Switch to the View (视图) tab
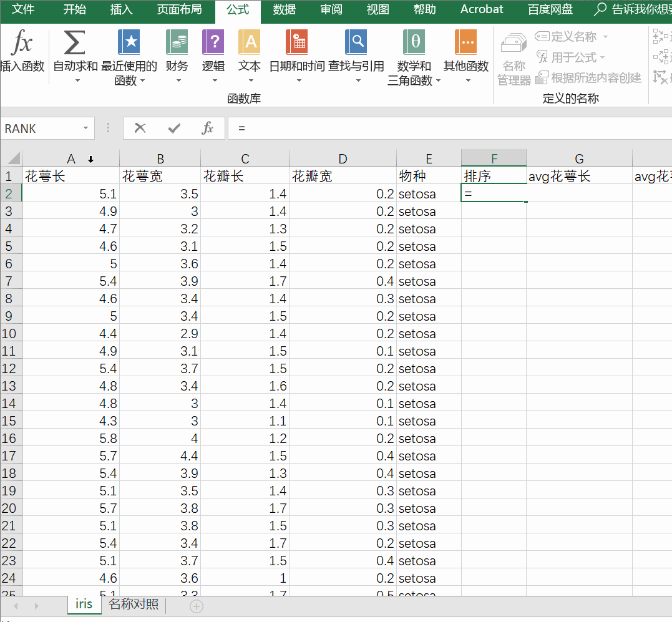672x622 pixels. (377, 9)
